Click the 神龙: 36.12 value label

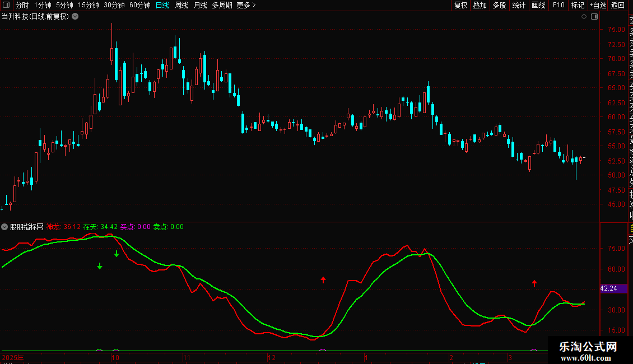pos(63,227)
